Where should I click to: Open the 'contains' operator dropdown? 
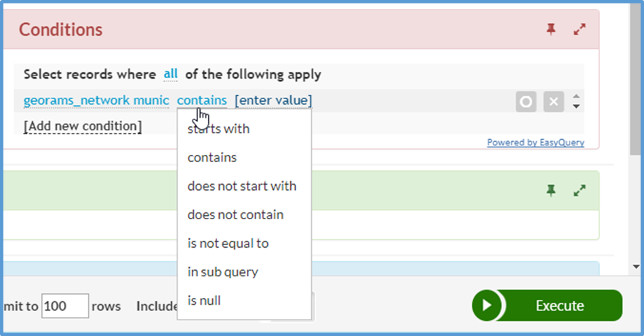tap(201, 100)
